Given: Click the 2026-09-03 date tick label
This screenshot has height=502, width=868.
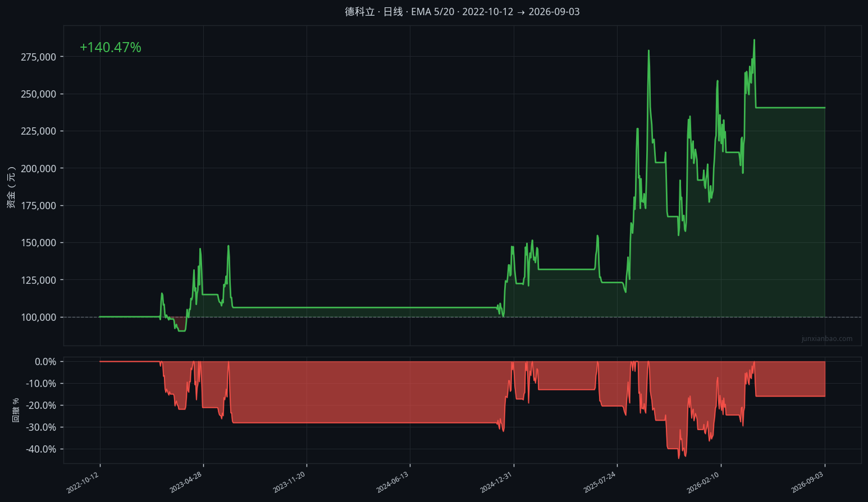Looking at the screenshot, I should click(x=807, y=482).
